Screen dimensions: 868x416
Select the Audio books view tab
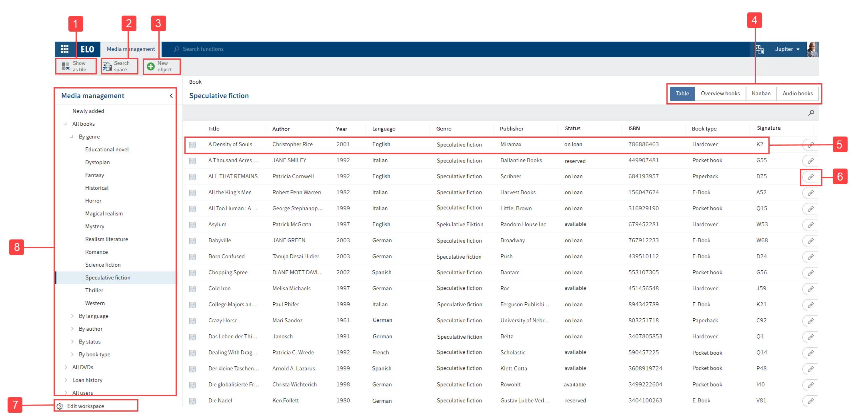coord(798,93)
